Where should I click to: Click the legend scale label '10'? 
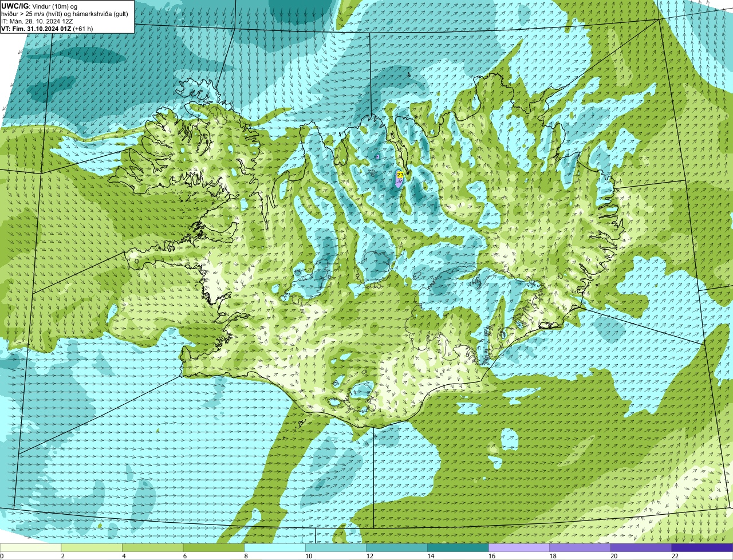point(309,556)
